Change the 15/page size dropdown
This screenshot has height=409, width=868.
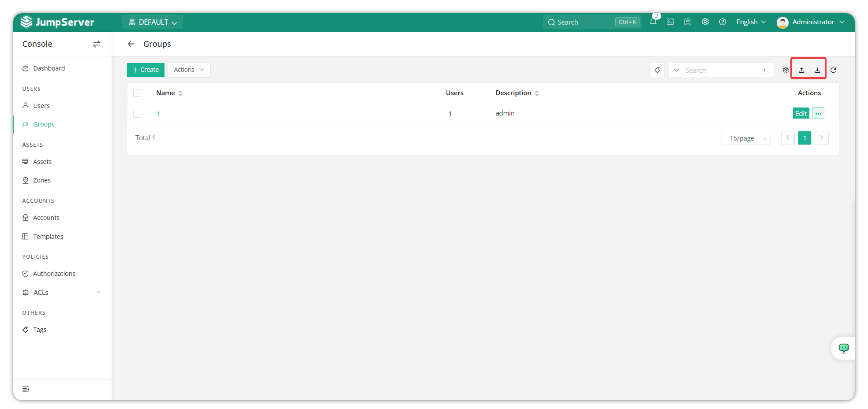point(746,138)
